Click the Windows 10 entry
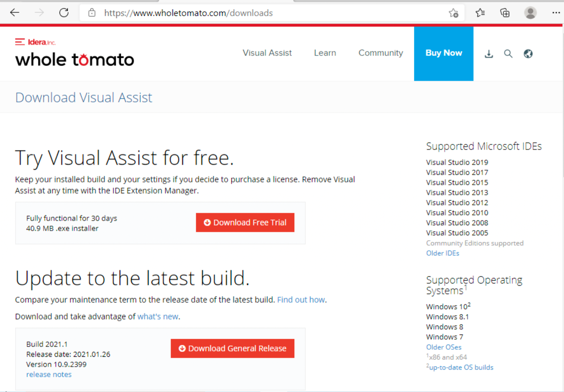This screenshot has height=392, width=564. [448, 306]
